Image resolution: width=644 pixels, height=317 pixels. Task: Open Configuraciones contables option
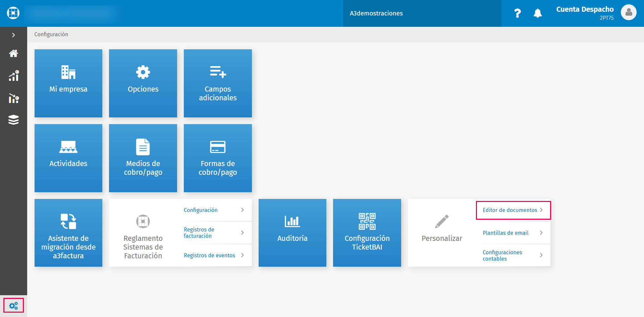click(x=513, y=255)
